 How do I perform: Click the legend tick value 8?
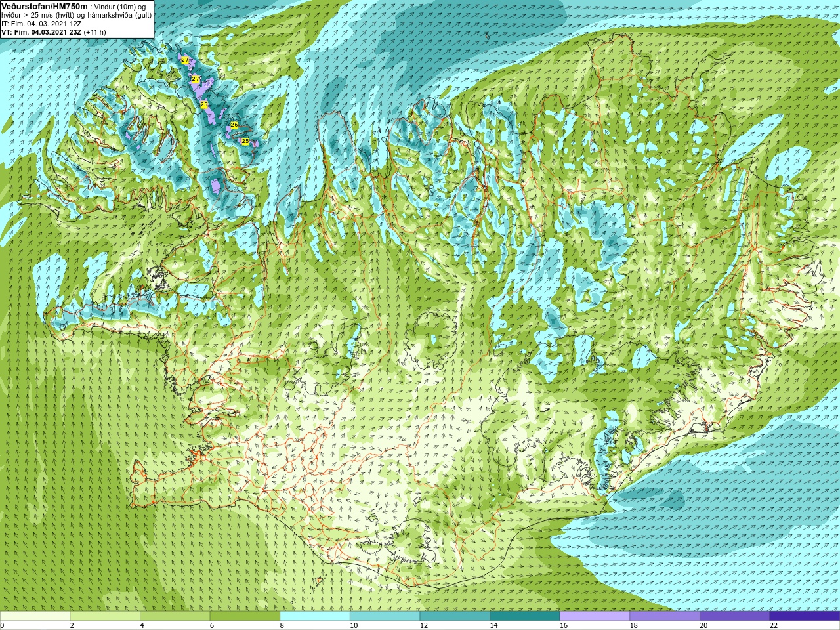tap(282, 625)
